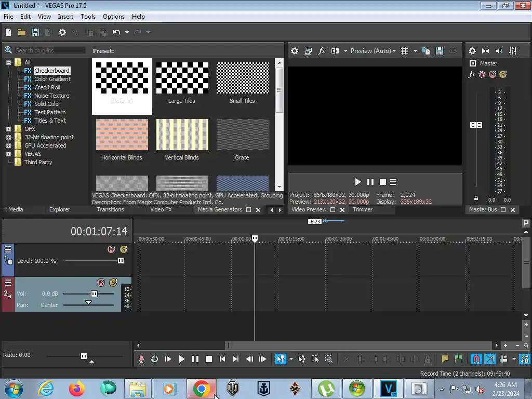The width and height of the screenshot is (532, 399).
Task: Toggle Master fader lock
Action: 476,198
